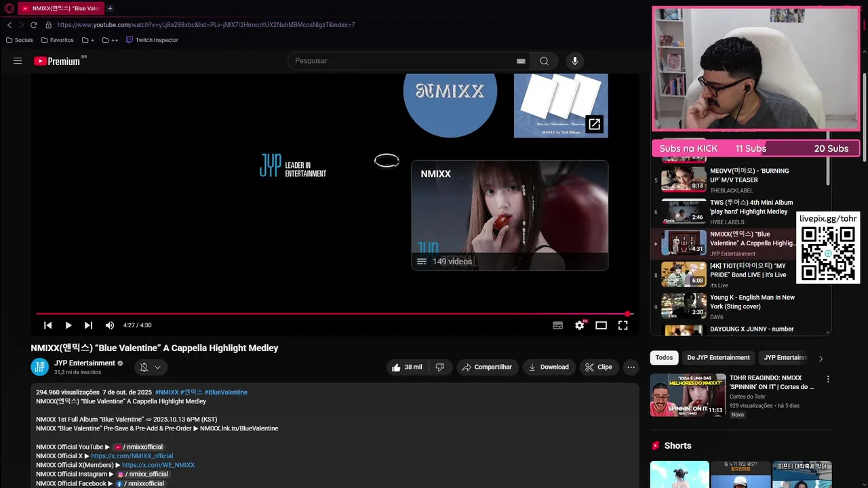Start voice search with the microphone
Screen dimensions: 868x488
tap(575, 61)
